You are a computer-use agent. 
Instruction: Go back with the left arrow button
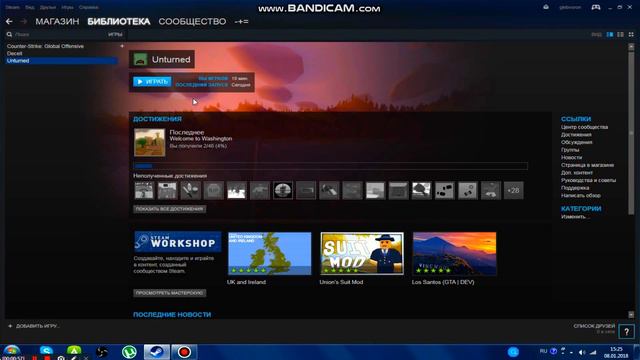click(x=9, y=22)
